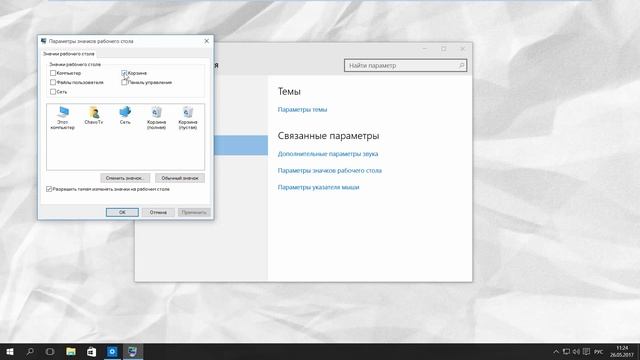Screen dimensions: 640x360
Task: Close the Settings window
Action: point(462,49)
